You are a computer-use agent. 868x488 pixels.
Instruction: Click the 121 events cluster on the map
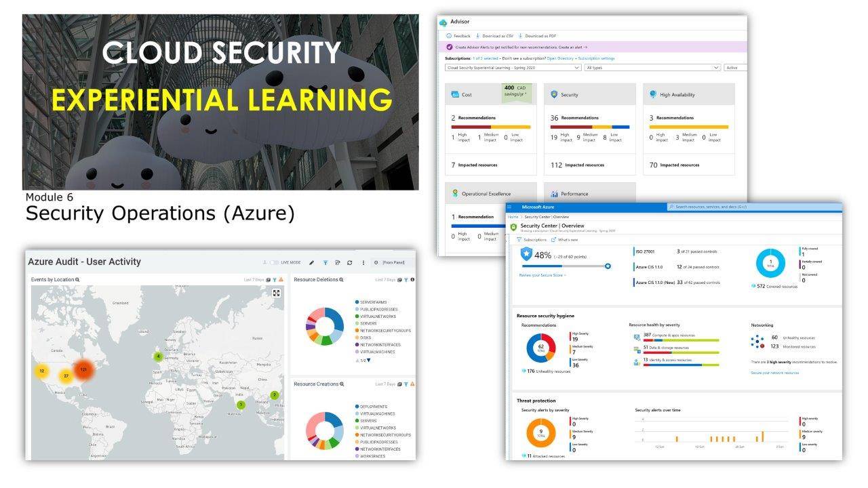pyautogui.click(x=83, y=369)
